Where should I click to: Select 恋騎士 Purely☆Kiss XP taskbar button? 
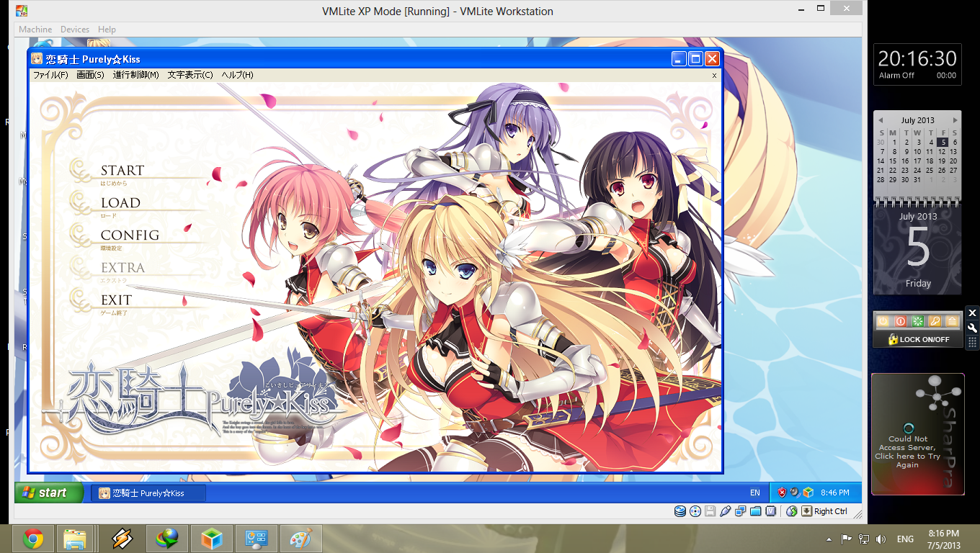pos(150,493)
